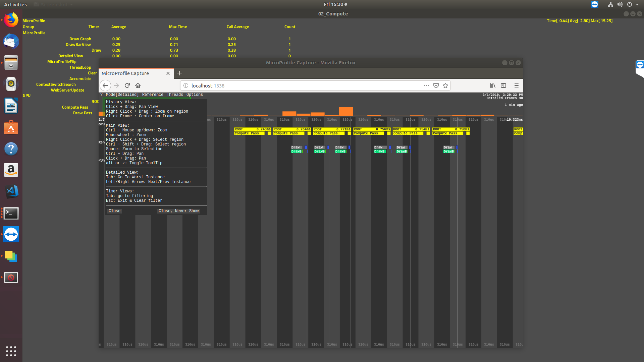The width and height of the screenshot is (644, 362).
Task: Click the tallest orange history frame bar
Action: point(346,111)
